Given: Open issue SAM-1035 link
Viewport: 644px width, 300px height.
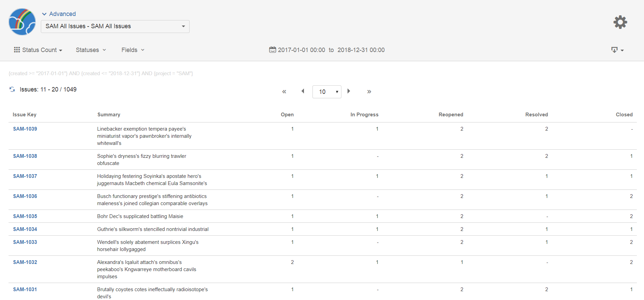Looking at the screenshot, I should click(x=25, y=216).
